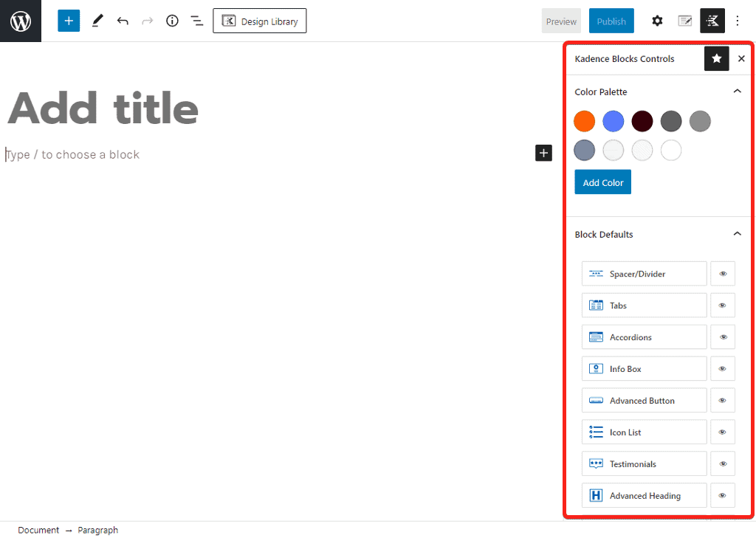Click the WordPress logo icon
The height and width of the screenshot is (538, 756).
[x=21, y=21]
